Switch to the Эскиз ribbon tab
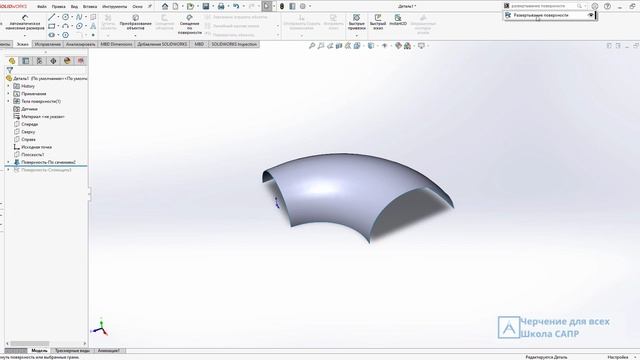Viewport: 640px width, 360px height. point(22,44)
